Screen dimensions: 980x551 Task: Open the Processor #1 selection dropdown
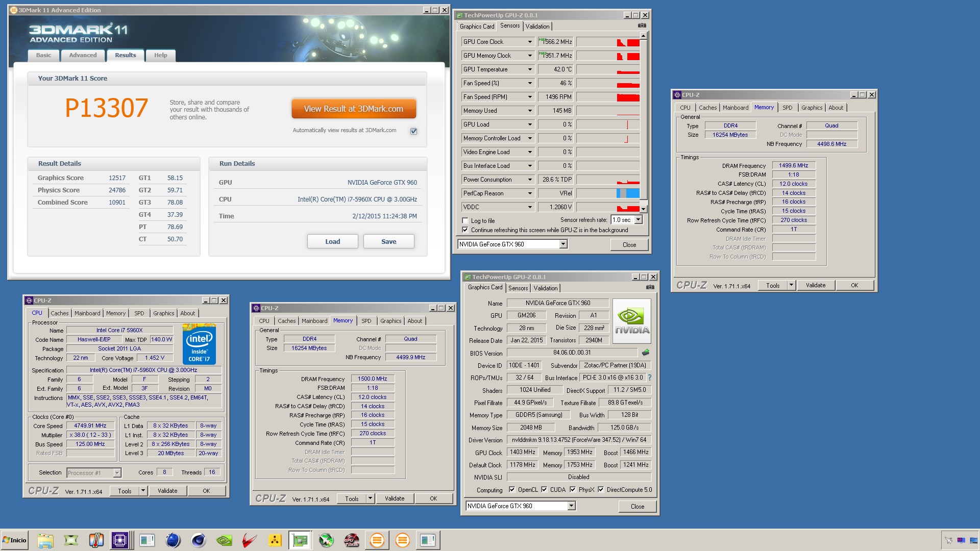[117, 473]
